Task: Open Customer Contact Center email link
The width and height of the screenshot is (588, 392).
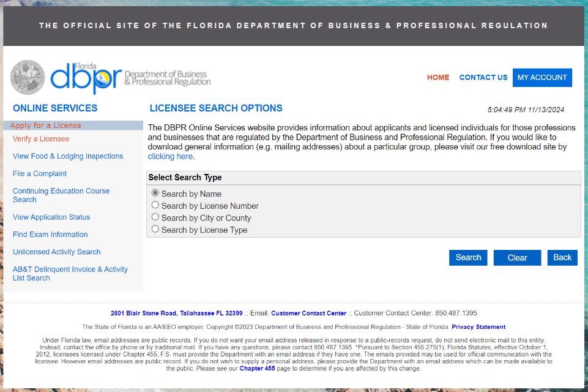Action: click(308, 313)
